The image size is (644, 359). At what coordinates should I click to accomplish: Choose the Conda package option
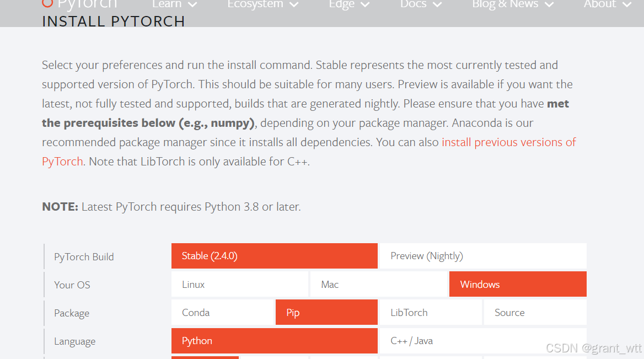tap(222, 313)
